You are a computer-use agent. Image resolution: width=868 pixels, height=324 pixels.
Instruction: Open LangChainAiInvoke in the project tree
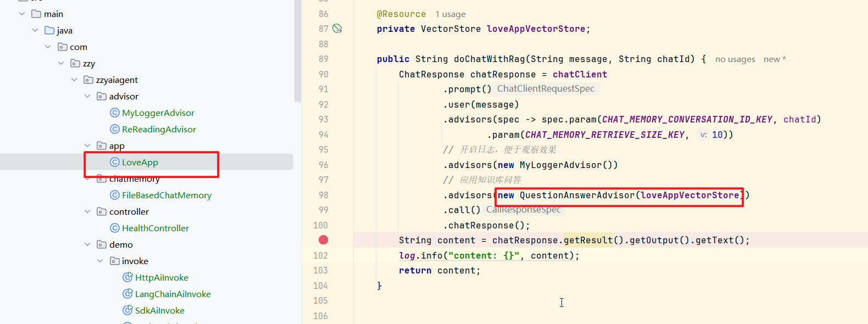[x=173, y=294]
